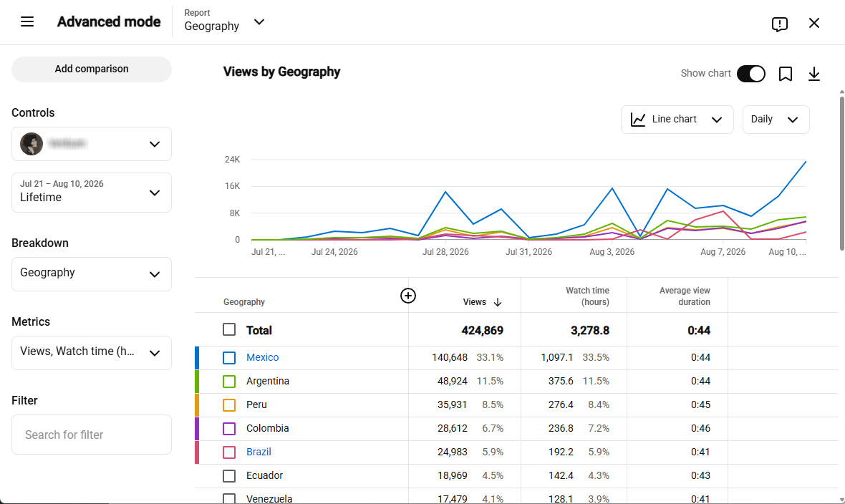
Task: Uncheck the Mexico row checkbox
Action: pos(229,357)
